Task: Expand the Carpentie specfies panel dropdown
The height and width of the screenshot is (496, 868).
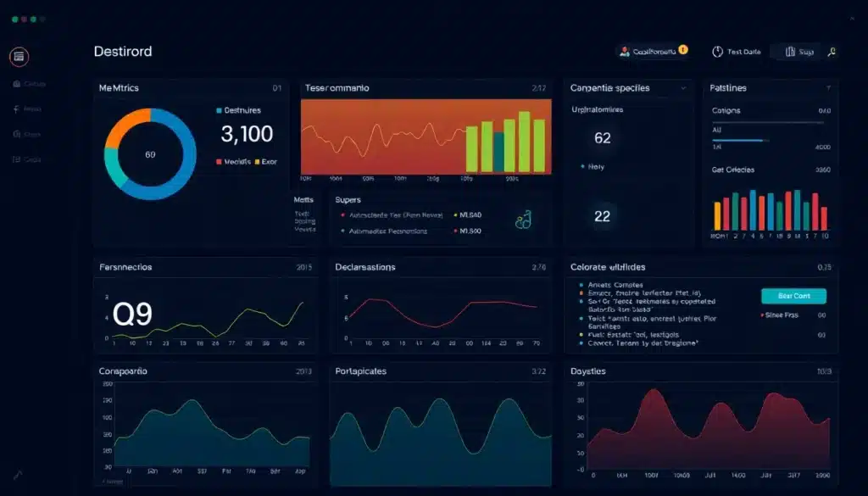Action: pos(683,88)
